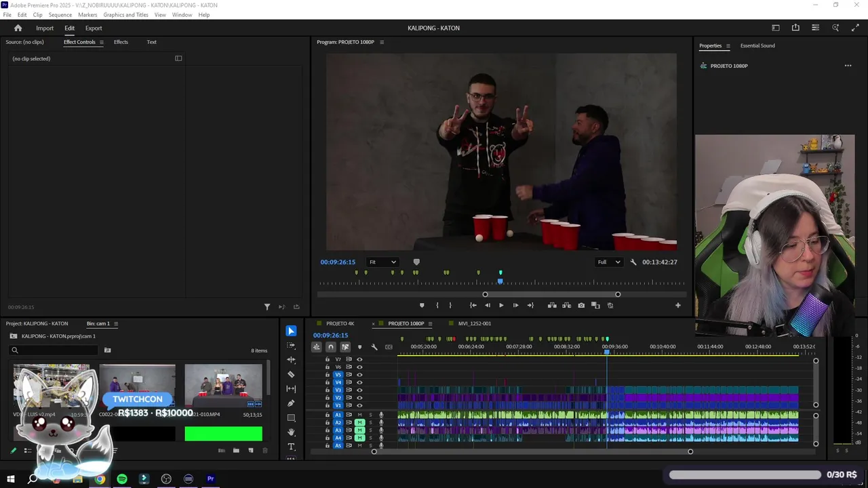Hide track V3 output with eye

[359, 390]
